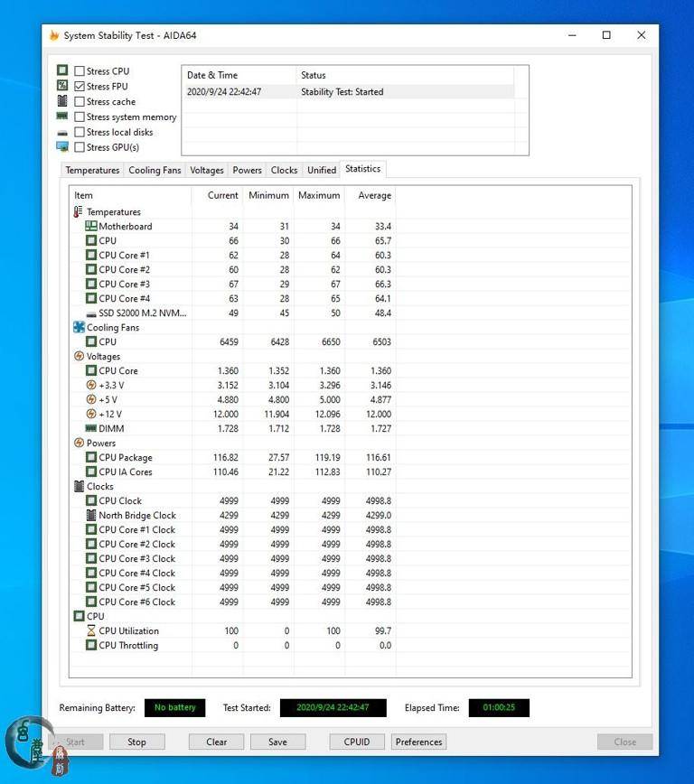Click the Elapsed Time value 01:00:25

point(499,707)
